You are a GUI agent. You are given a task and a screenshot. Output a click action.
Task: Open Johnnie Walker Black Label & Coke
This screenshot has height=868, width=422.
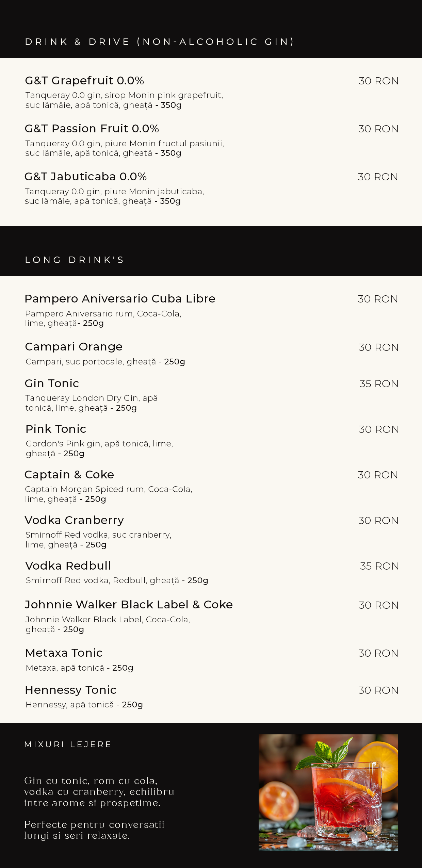tap(129, 605)
